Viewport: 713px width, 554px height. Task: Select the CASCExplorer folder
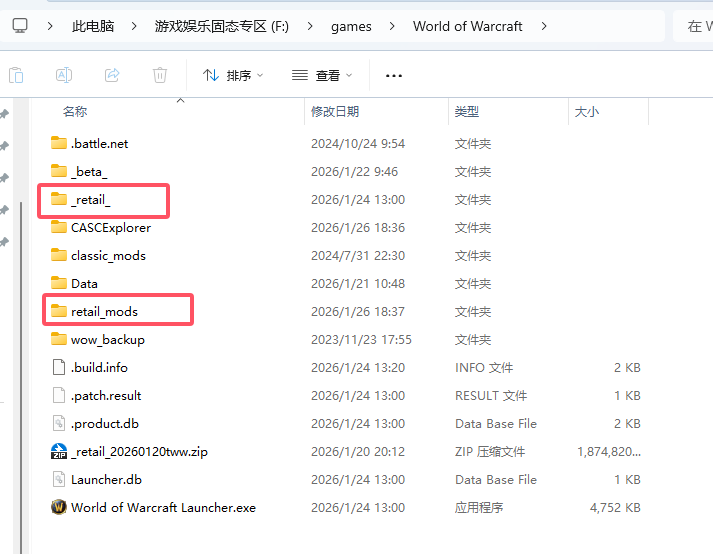pos(110,228)
